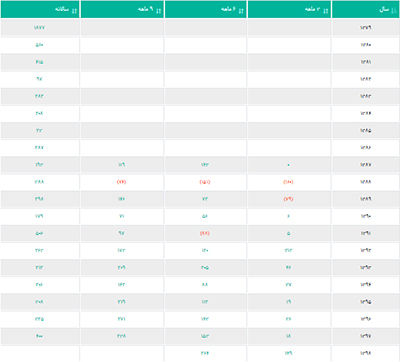Select year cell ۱۳۹۳
Screen dimensions: 400x362
click(x=366, y=267)
